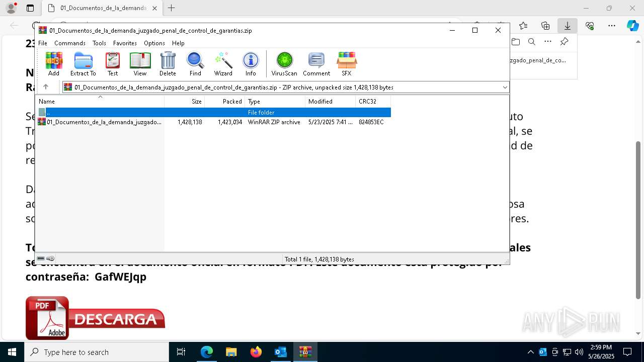This screenshot has height=362, width=644.
Task: Sort by Modified column header
Action: (x=331, y=101)
